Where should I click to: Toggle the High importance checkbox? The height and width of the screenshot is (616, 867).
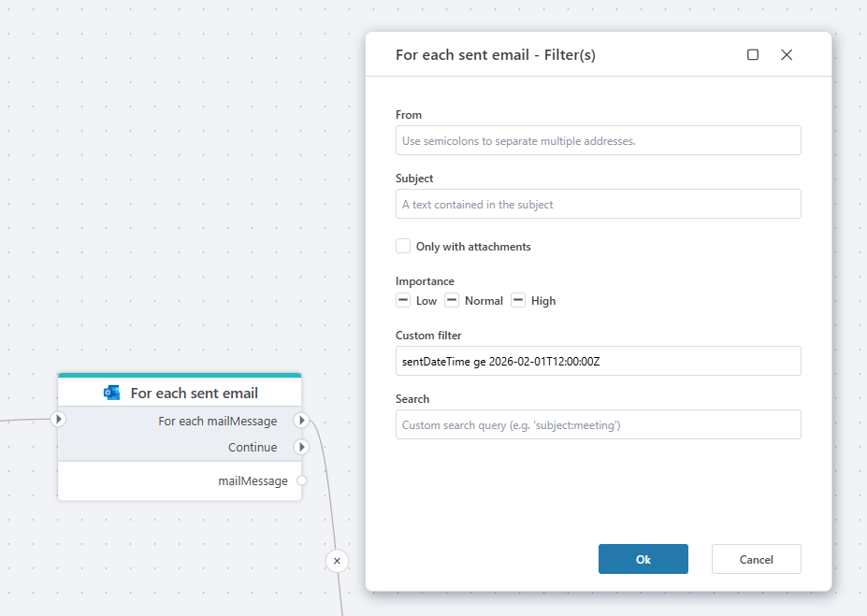[518, 300]
